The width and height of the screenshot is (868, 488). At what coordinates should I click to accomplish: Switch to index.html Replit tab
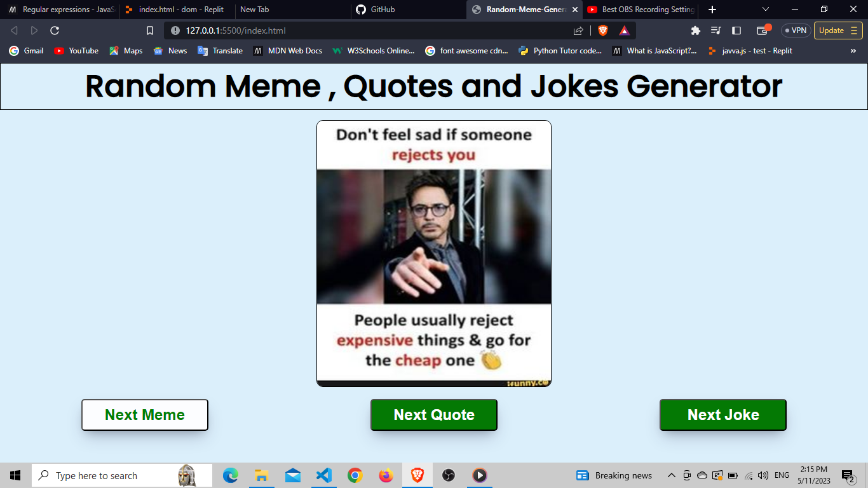177,10
